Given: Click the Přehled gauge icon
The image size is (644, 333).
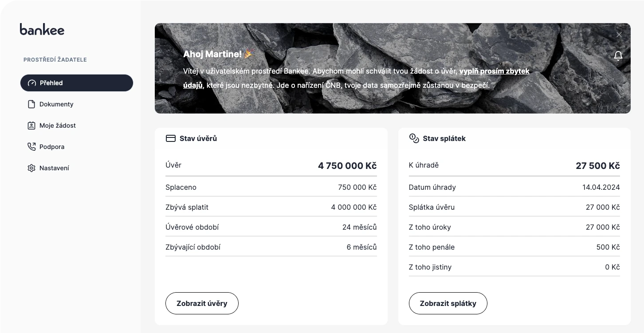Looking at the screenshot, I should coord(31,83).
